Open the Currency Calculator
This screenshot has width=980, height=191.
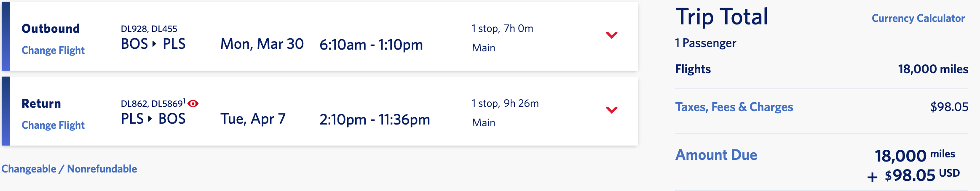point(918,19)
